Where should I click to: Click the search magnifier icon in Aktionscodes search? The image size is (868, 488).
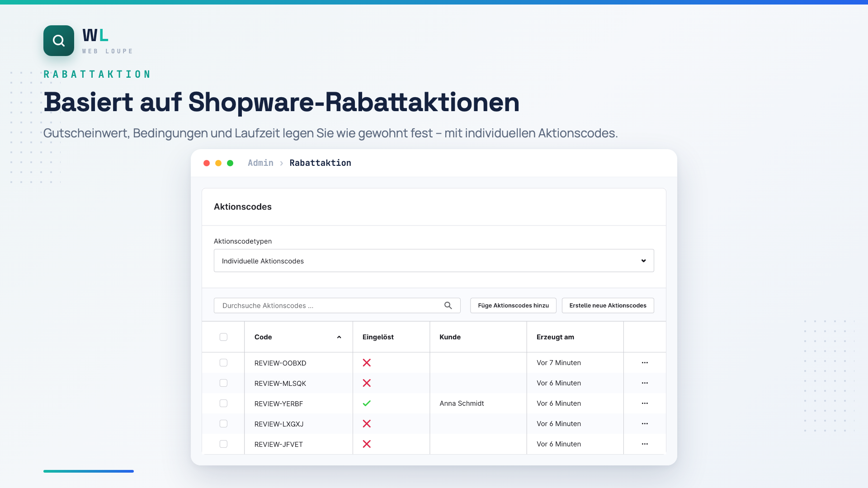click(x=448, y=305)
